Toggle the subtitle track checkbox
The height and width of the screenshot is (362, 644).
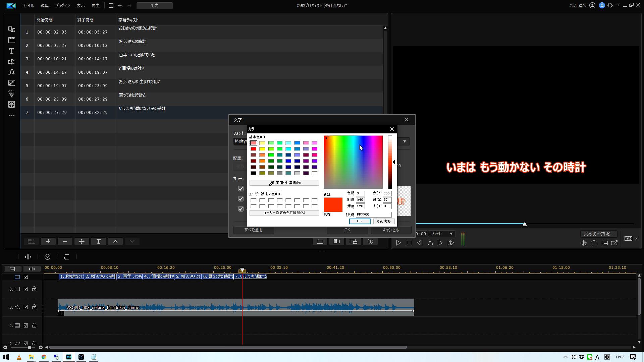point(26,277)
